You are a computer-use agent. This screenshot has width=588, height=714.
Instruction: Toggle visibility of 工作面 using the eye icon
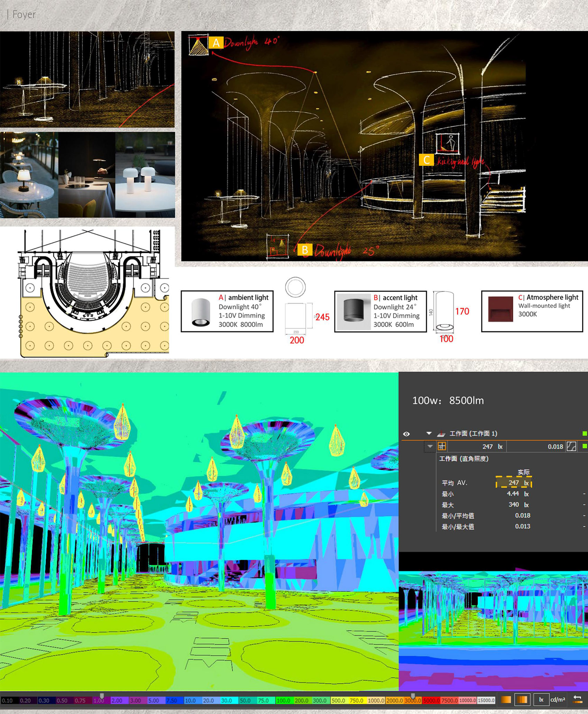coord(406,434)
